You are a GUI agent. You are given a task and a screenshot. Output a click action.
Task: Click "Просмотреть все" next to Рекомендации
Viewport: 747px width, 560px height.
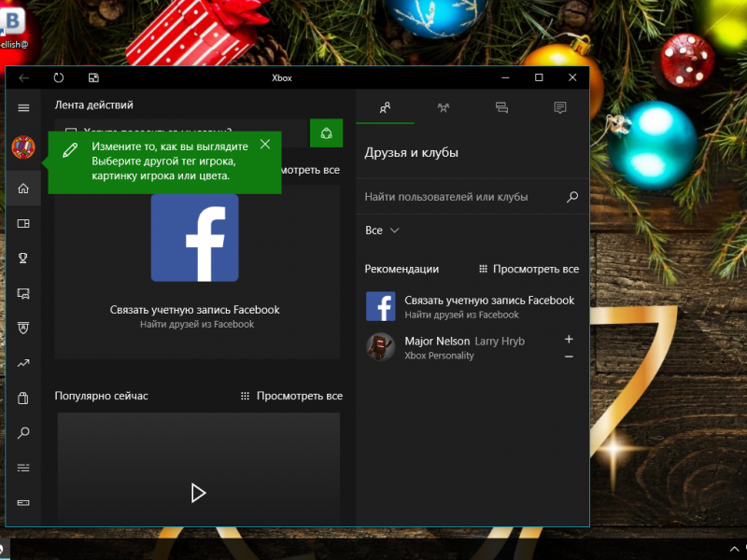[529, 269]
